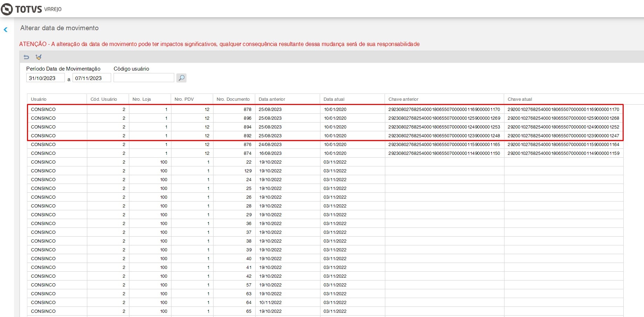Click the Data atual column header
The height and width of the screenshot is (317, 644).
(x=352, y=99)
